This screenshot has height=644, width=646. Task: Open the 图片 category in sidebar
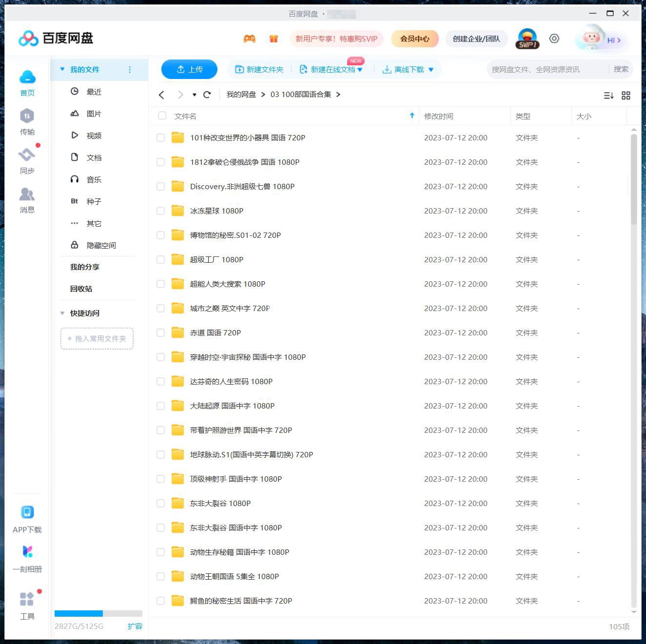coord(93,114)
